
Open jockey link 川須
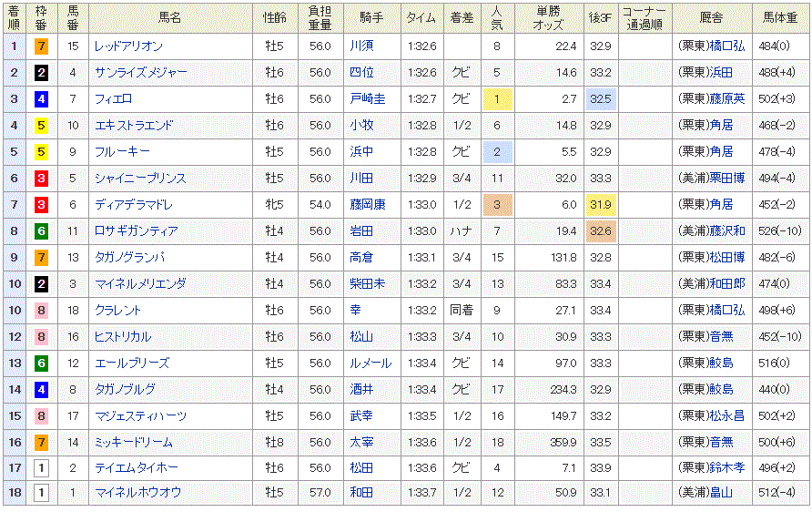(x=361, y=46)
